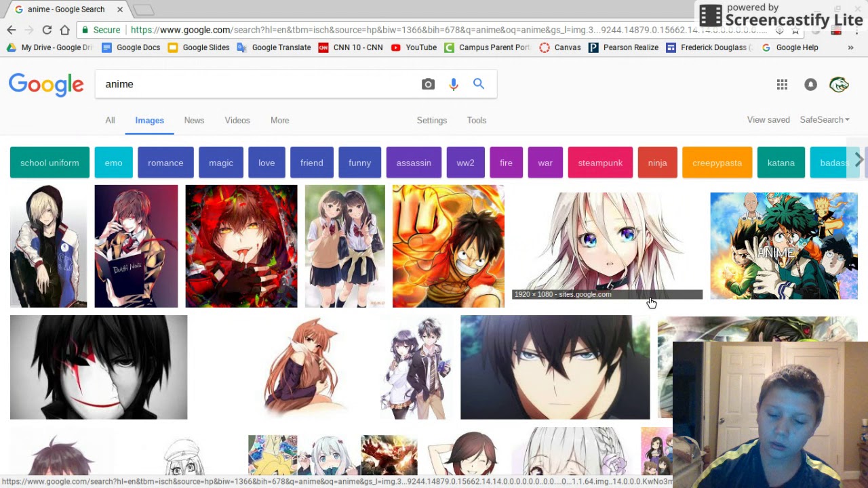Click the browser home icon
This screenshot has width=868, height=488.
click(x=64, y=30)
